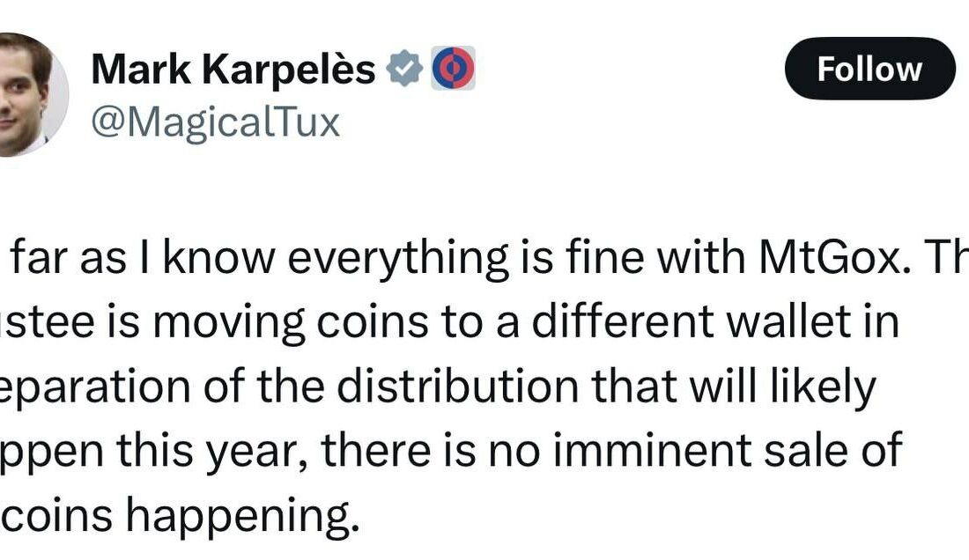The height and width of the screenshot is (560, 969).
Task: Open the red-blue affiliate badge icon
Action: pyautogui.click(x=453, y=68)
